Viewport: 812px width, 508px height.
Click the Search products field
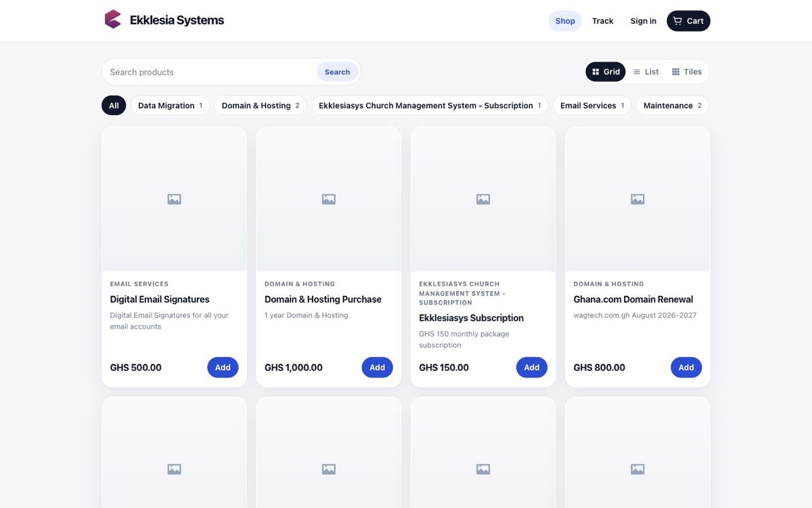210,72
